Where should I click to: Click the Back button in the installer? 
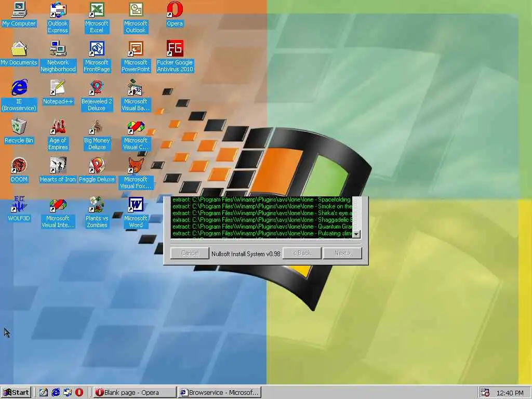pos(302,253)
